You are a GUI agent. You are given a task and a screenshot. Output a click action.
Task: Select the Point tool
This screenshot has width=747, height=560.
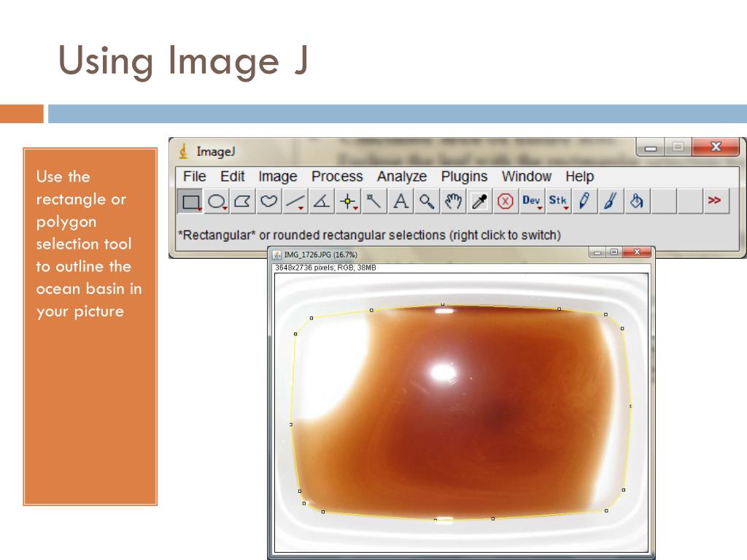[348, 201]
